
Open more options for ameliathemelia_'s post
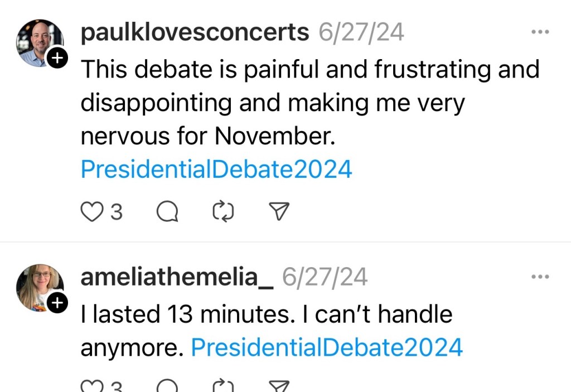(x=540, y=277)
